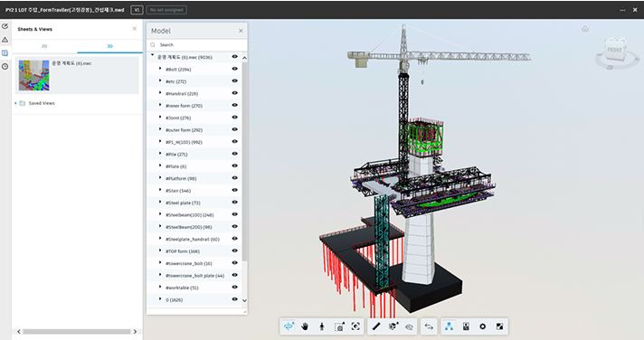Click the swap arrows toolbar icon

pyautogui.click(x=429, y=326)
